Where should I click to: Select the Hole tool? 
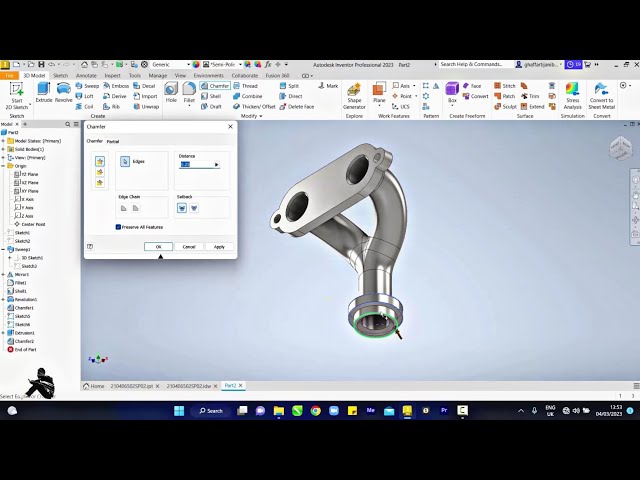tap(171, 92)
